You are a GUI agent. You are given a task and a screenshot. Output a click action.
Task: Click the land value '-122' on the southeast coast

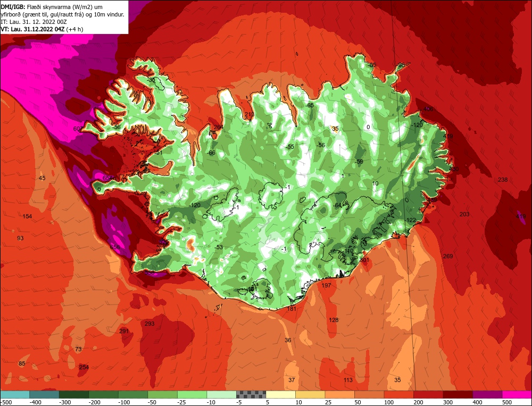(410, 220)
